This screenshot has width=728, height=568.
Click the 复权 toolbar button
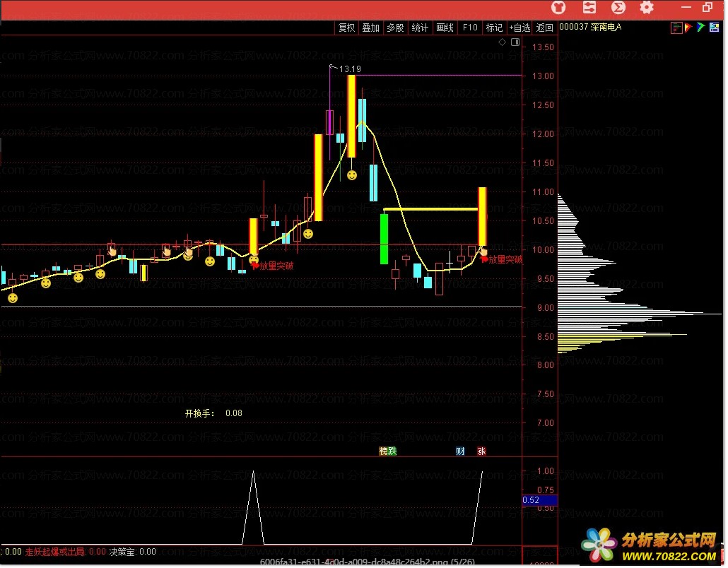pyautogui.click(x=346, y=28)
